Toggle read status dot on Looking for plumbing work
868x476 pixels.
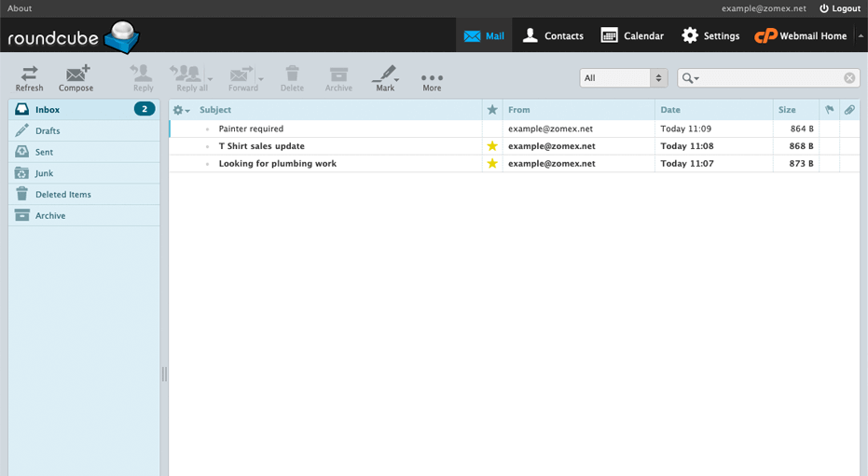pyautogui.click(x=208, y=164)
